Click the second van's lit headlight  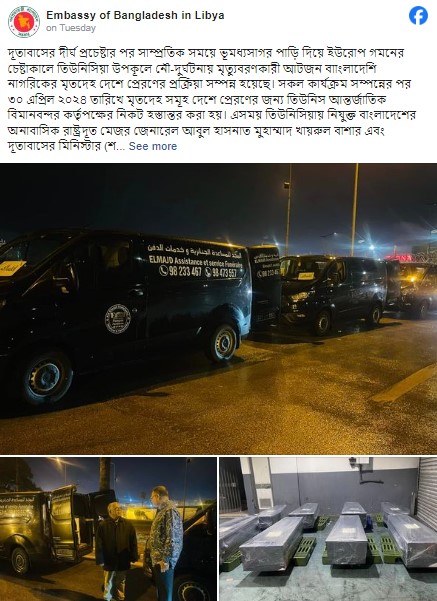point(299,296)
